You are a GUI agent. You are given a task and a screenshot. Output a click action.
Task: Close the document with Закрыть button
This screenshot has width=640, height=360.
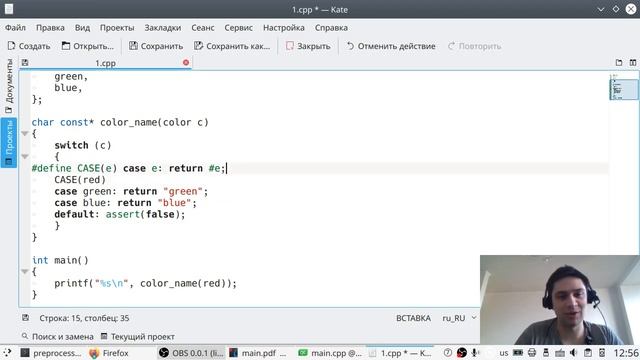308,46
